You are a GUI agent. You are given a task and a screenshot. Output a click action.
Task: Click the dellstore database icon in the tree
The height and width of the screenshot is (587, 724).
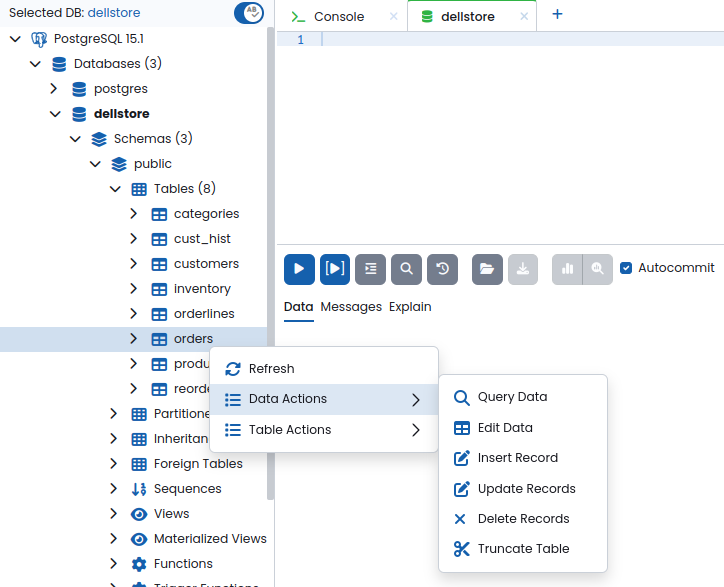(x=79, y=114)
